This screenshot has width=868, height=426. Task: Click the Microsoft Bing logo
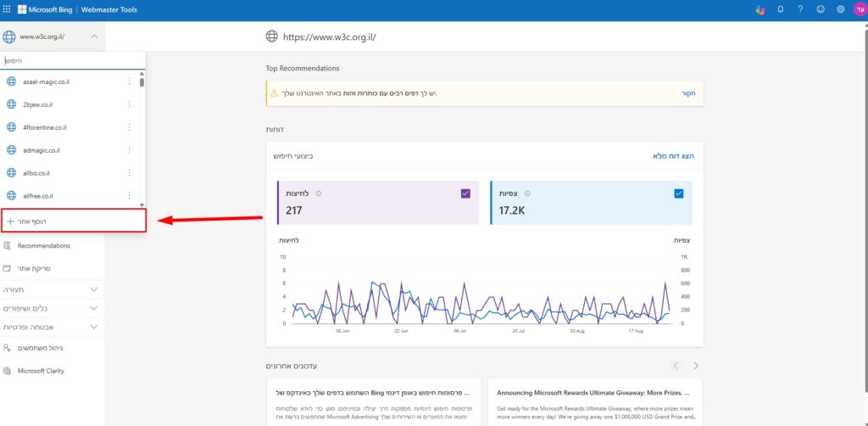click(x=46, y=9)
